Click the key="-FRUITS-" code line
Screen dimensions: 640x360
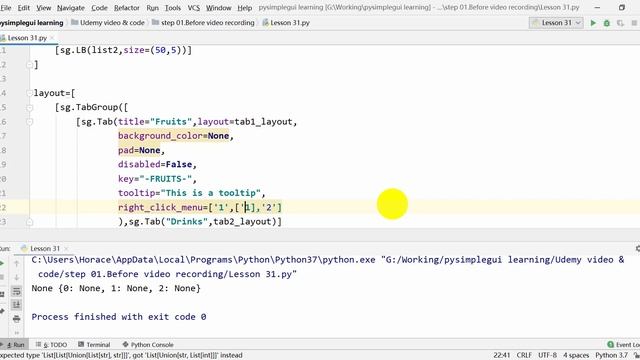click(x=157, y=179)
